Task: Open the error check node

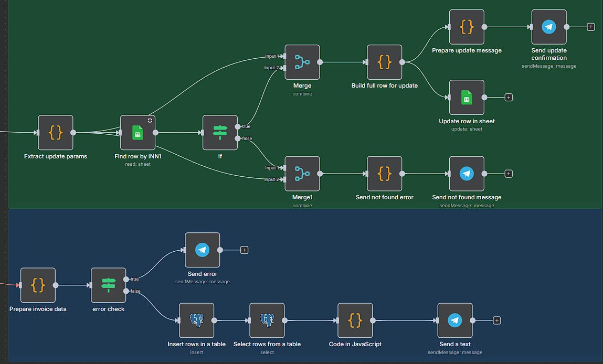Action: 109,285
